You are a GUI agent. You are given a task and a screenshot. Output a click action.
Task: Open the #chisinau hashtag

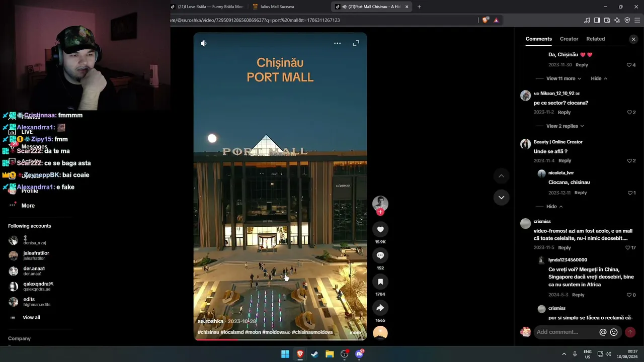click(x=208, y=332)
